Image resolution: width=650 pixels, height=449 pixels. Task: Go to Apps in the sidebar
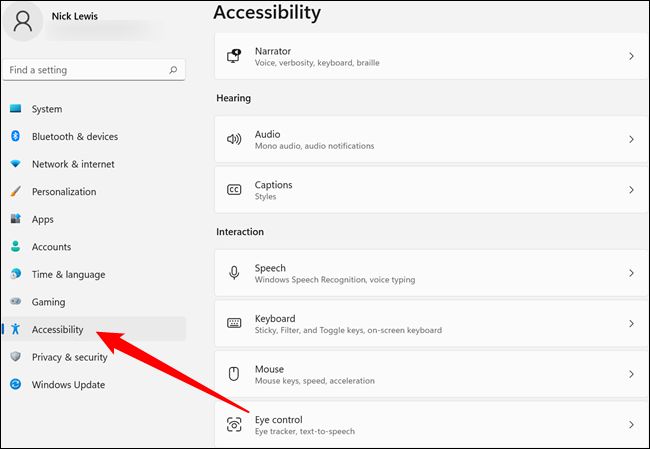42,219
